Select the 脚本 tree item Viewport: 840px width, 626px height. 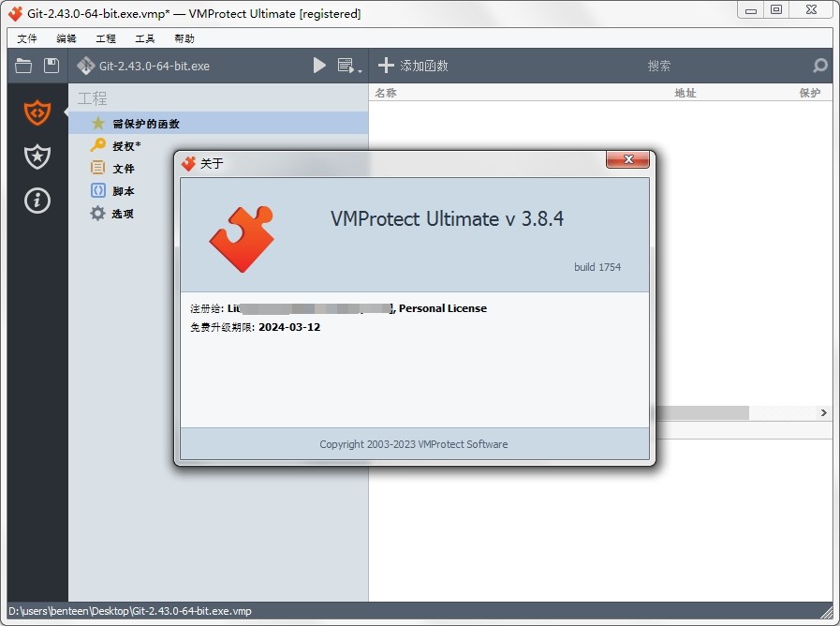click(124, 191)
